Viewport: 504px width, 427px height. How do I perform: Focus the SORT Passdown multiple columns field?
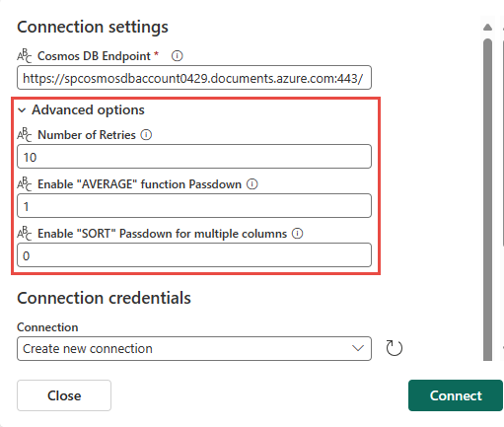pos(194,255)
